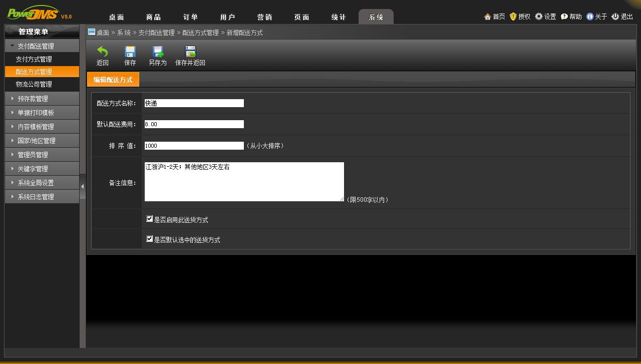Click 配送方式管理 in the breadcrumb
Screen dimensions: 641x364
tap(200, 33)
